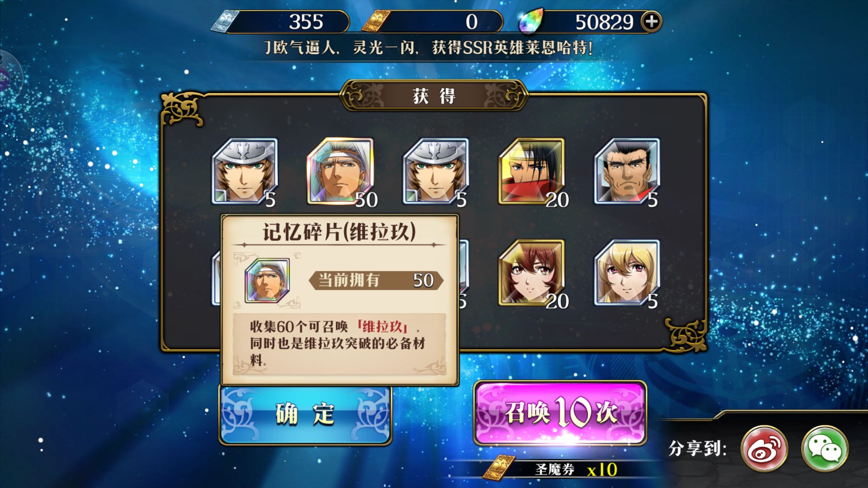Tap the 当前拥有 50 owned count bar
This screenshot has width=868, height=488.
[x=376, y=280]
